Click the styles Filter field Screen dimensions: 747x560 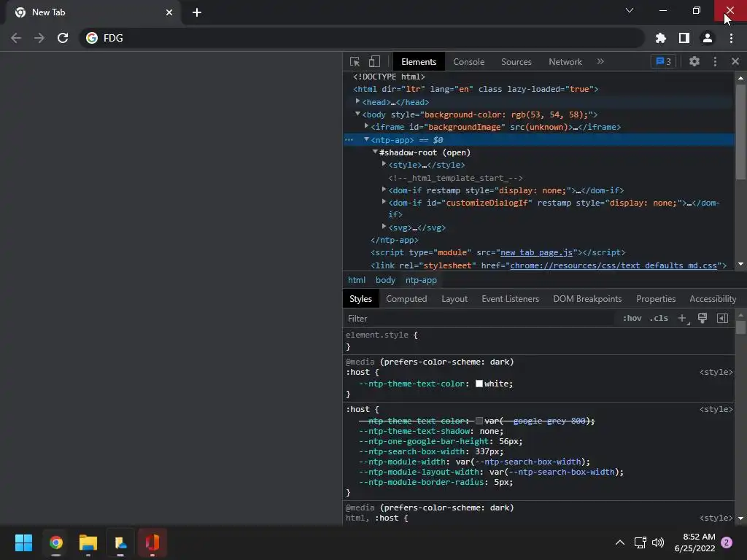pos(479,318)
